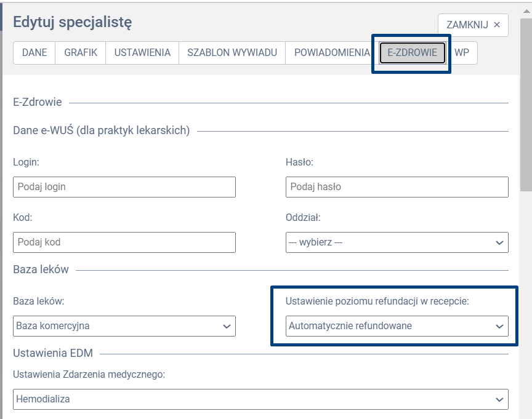Click the E-ZDROWIE tab
The image size is (532, 419).
[412, 53]
